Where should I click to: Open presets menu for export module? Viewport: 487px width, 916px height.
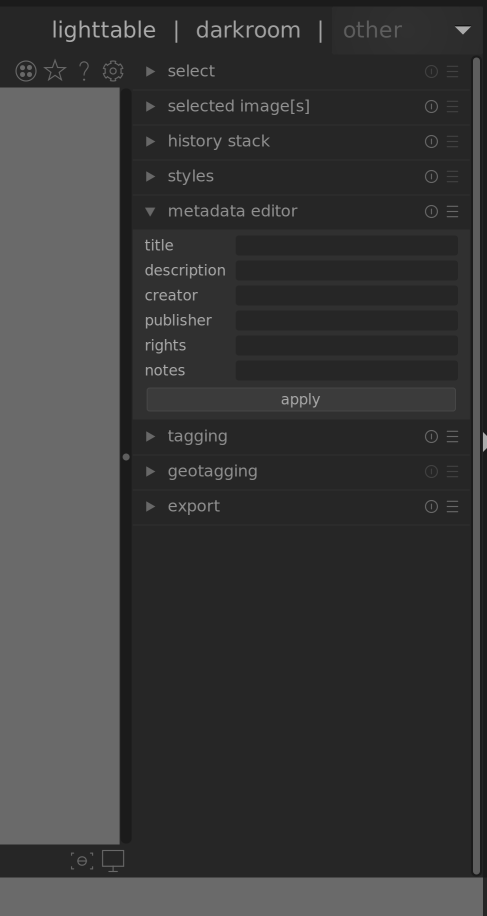click(x=453, y=506)
